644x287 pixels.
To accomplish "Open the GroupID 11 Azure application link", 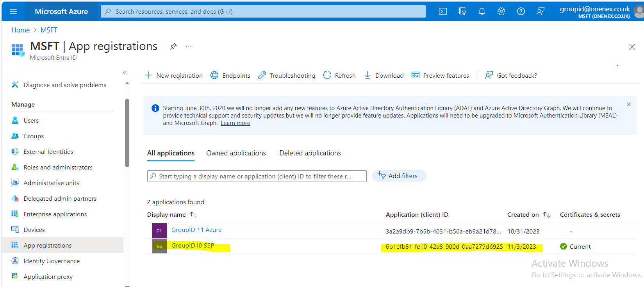I will pyautogui.click(x=196, y=230).
